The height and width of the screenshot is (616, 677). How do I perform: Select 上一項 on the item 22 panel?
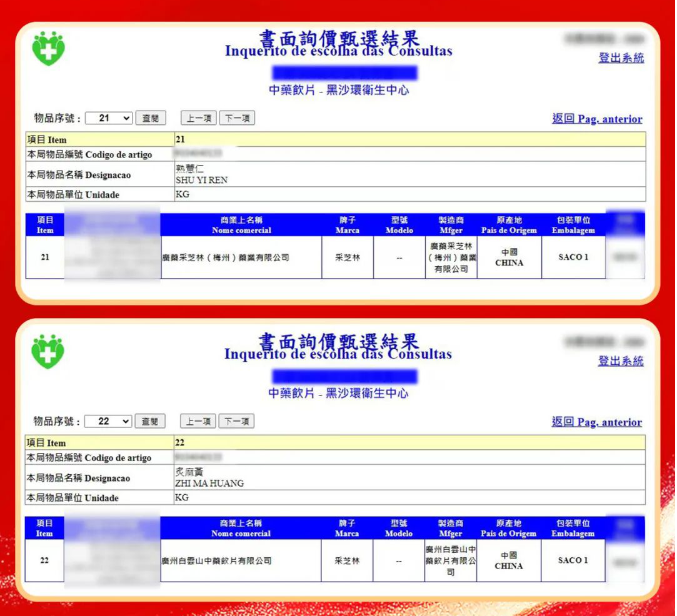pos(198,420)
